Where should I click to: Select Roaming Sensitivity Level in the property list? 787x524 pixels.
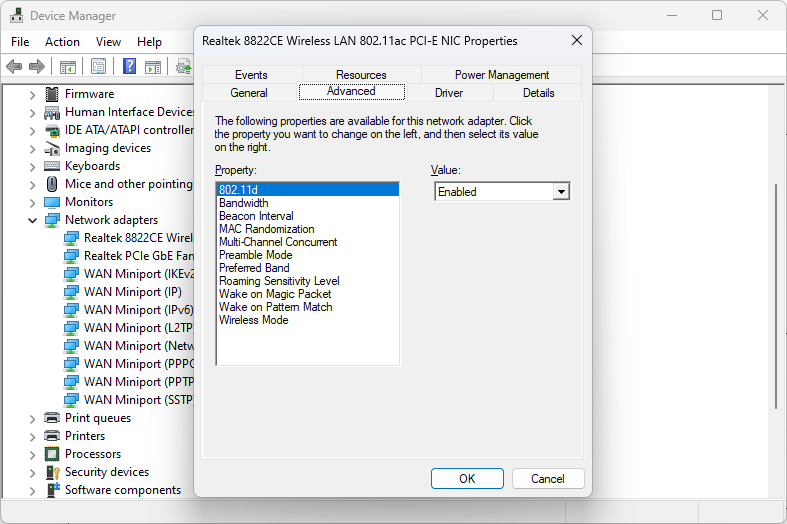[x=279, y=281]
